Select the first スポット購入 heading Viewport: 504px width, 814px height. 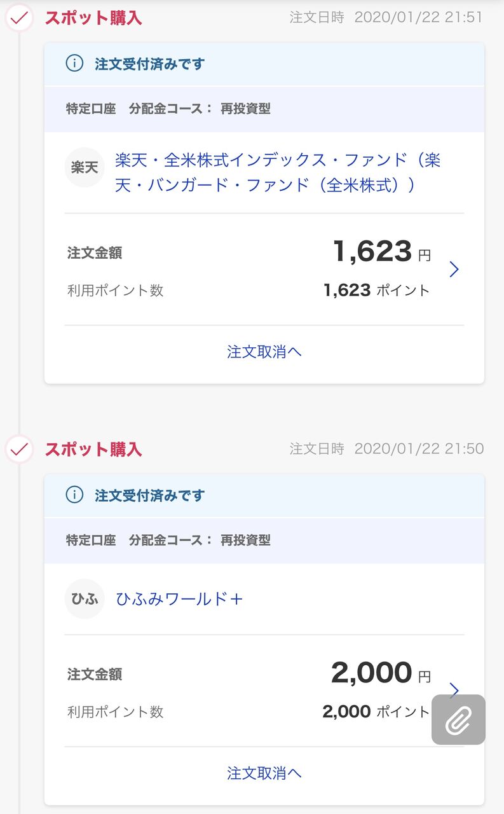93,18
